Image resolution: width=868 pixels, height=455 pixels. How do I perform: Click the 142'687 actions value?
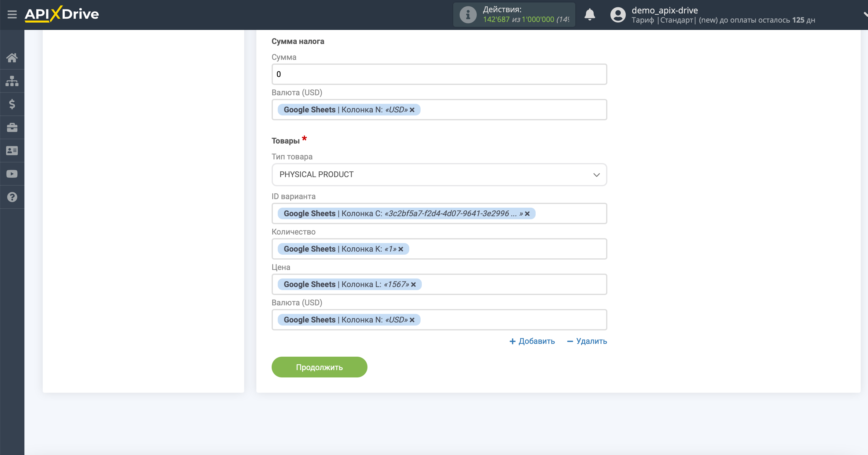(x=496, y=20)
